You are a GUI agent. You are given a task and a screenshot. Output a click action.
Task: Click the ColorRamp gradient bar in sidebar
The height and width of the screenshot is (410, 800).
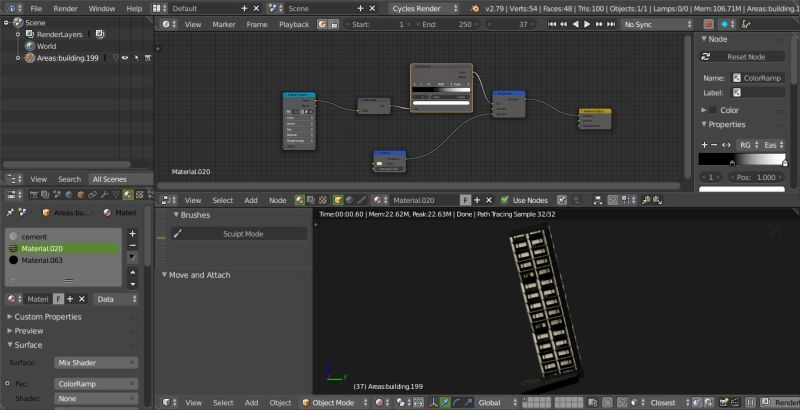[742, 160]
